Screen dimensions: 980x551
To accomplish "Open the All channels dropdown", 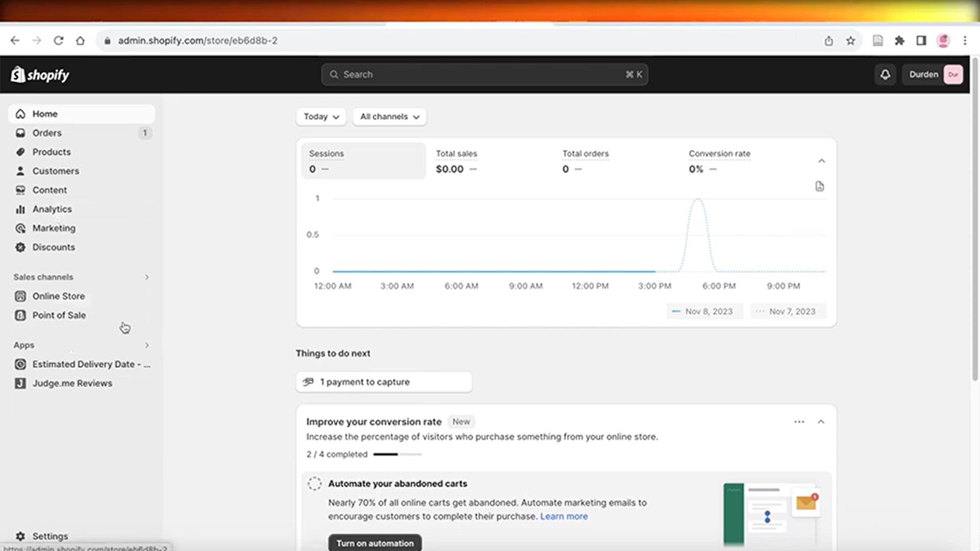I will point(389,116).
